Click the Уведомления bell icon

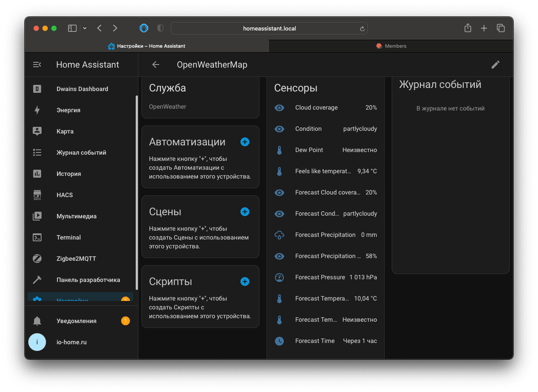pyautogui.click(x=37, y=321)
